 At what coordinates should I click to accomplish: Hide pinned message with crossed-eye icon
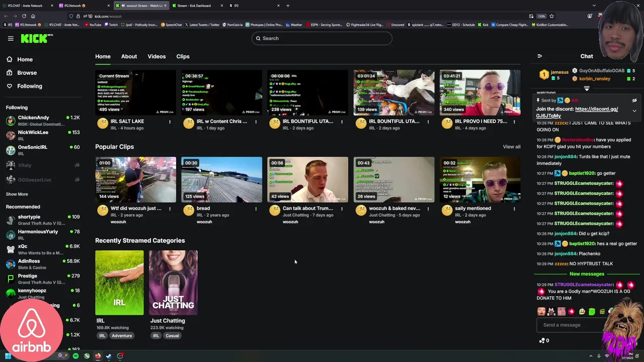tap(634, 101)
